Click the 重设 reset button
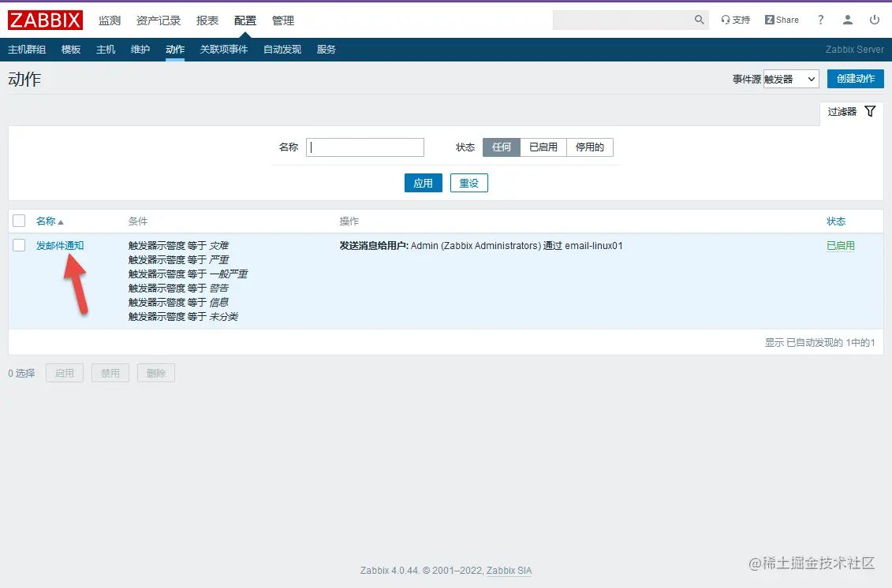The height and width of the screenshot is (588, 892). click(468, 183)
